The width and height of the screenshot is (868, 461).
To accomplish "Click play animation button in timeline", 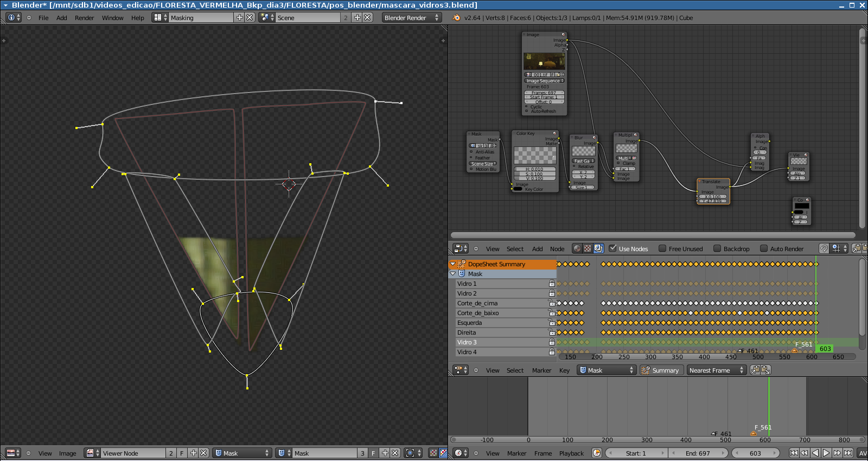I will tap(826, 453).
